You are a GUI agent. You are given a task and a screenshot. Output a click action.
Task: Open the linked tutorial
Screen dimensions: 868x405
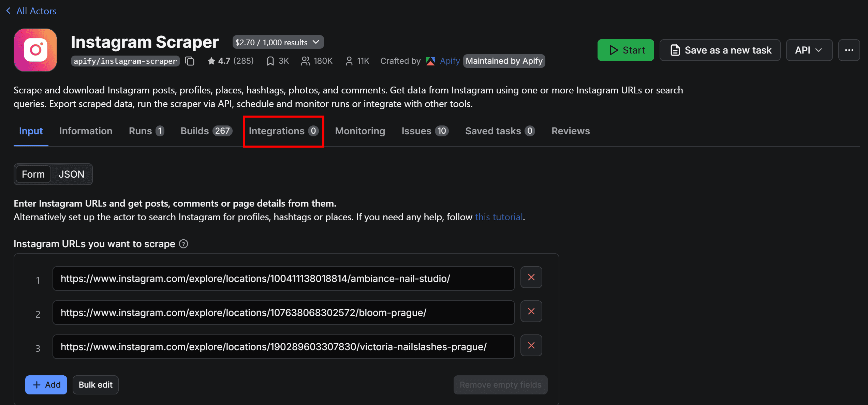point(499,217)
